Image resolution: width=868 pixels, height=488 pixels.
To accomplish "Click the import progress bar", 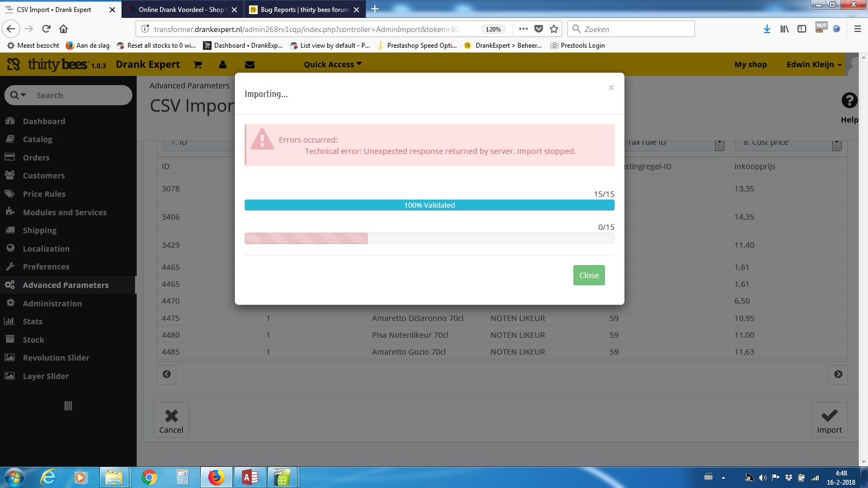I will click(x=429, y=239).
